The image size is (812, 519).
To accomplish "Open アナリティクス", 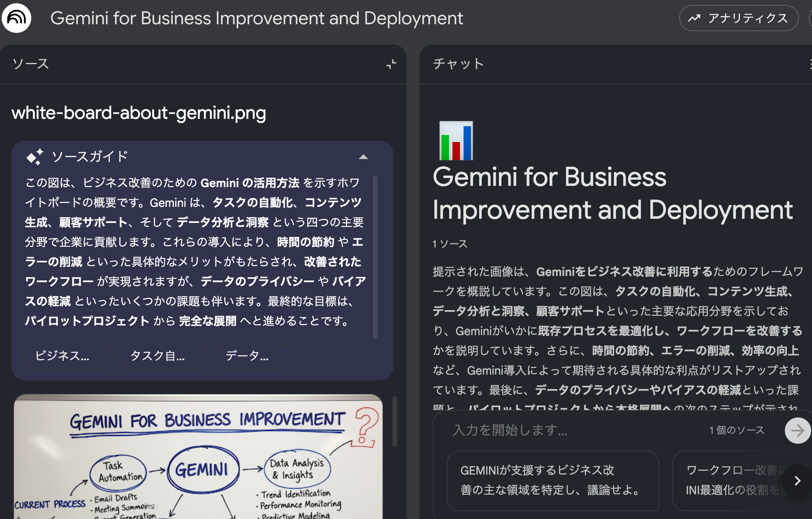I will 738,18.
